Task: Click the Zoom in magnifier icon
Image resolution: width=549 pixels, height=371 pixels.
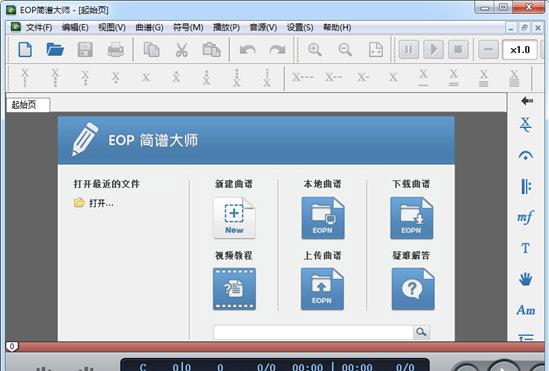Action: tap(314, 49)
